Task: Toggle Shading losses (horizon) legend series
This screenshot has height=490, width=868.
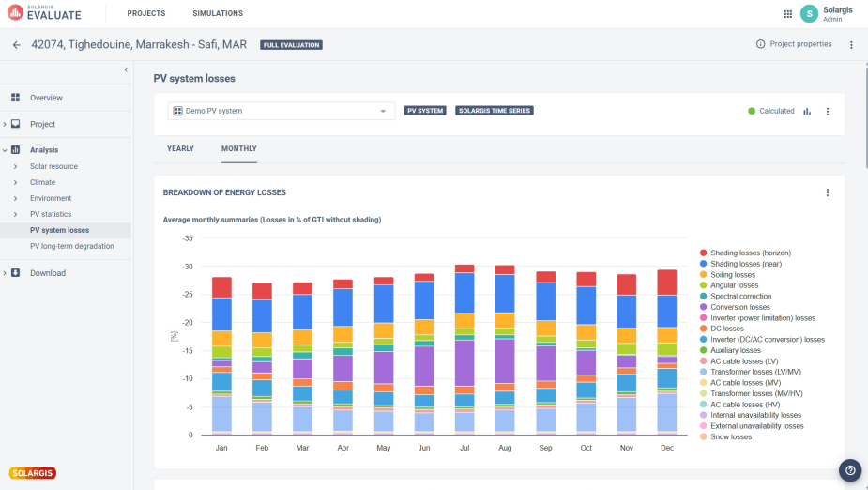Action: pyautogui.click(x=751, y=253)
